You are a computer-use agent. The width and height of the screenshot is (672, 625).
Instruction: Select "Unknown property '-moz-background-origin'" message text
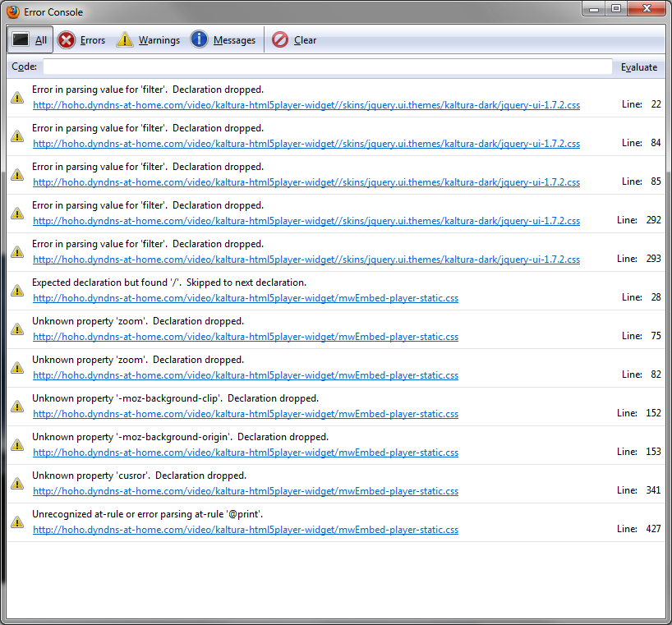pos(181,437)
